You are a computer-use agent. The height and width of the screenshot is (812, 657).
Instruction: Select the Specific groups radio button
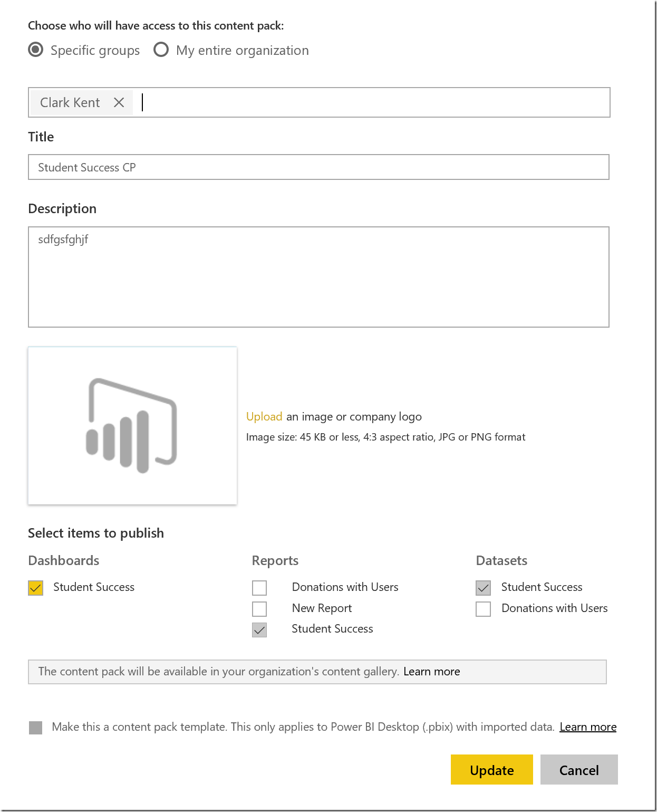[36, 50]
